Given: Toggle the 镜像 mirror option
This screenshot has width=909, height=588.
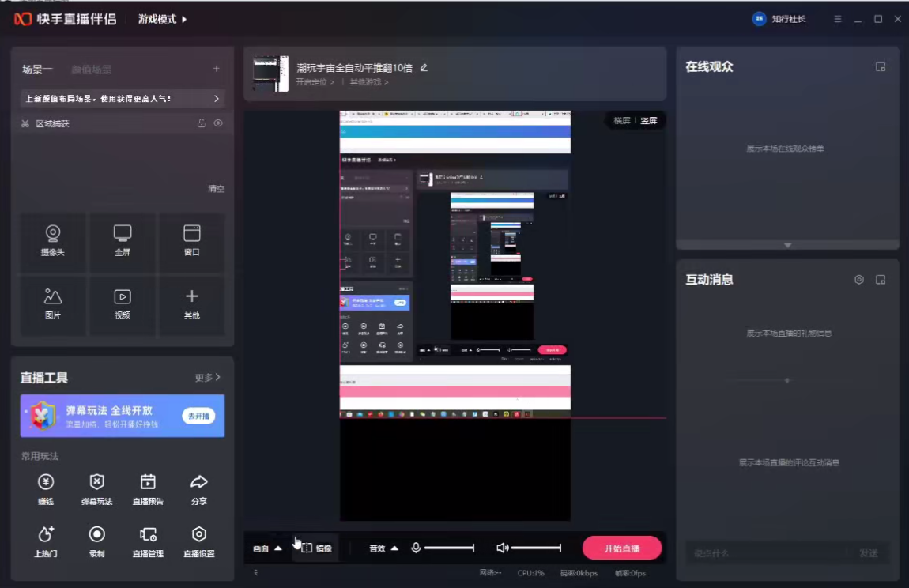Looking at the screenshot, I should point(316,548).
